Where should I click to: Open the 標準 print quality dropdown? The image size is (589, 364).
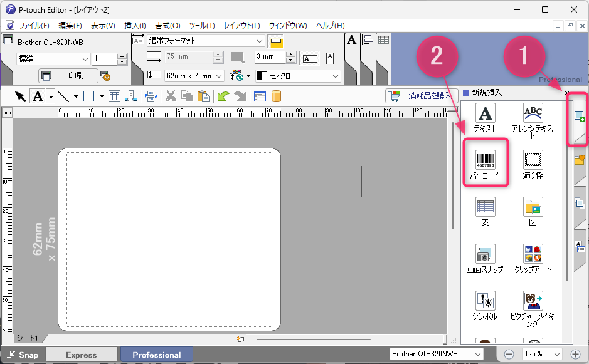[53, 59]
